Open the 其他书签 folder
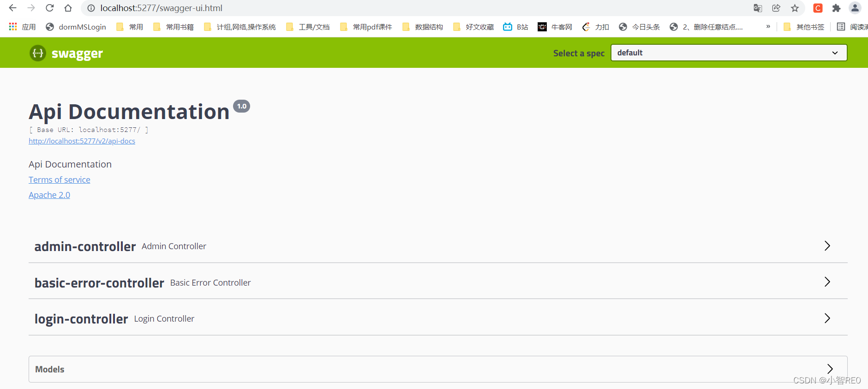The image size is (868, 389). tap(804, 27)
